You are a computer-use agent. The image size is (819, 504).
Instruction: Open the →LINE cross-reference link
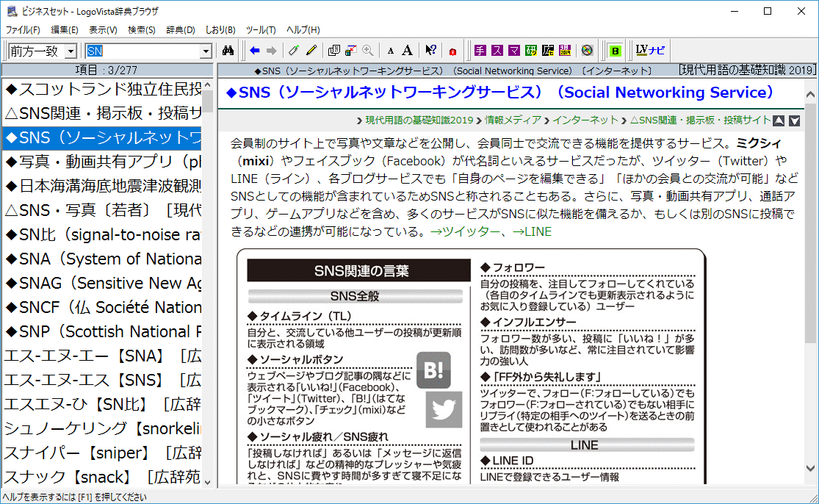point(532,232)
